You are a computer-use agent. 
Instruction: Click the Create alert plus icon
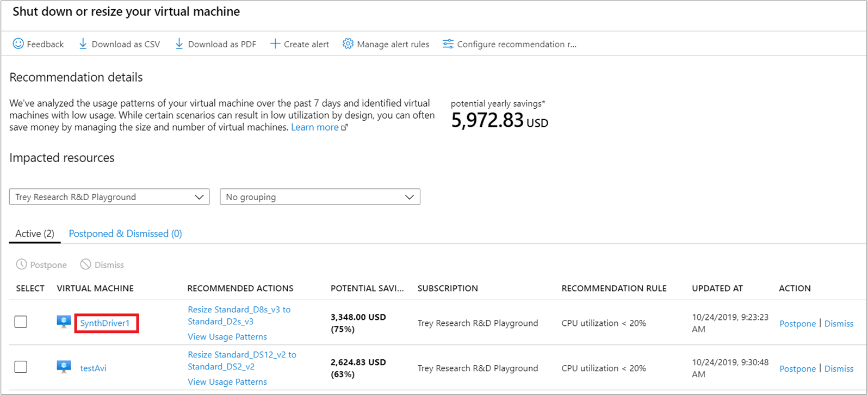point(275,44)
